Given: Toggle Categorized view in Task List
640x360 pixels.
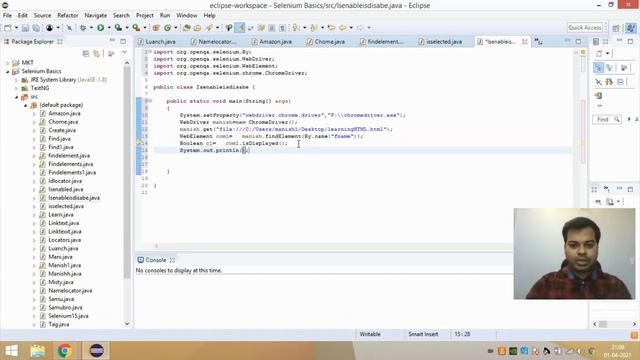Looking at the screenshot, I should tap(598, 67).
